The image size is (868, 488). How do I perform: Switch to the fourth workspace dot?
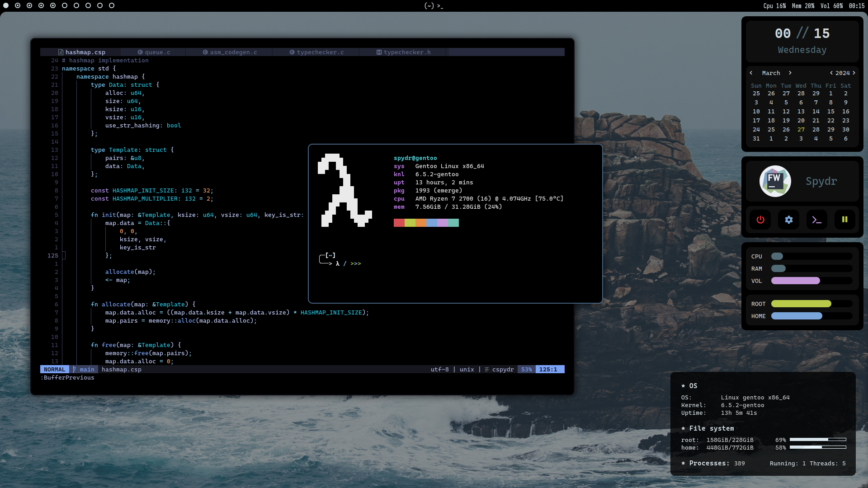[x=41, y=5]
